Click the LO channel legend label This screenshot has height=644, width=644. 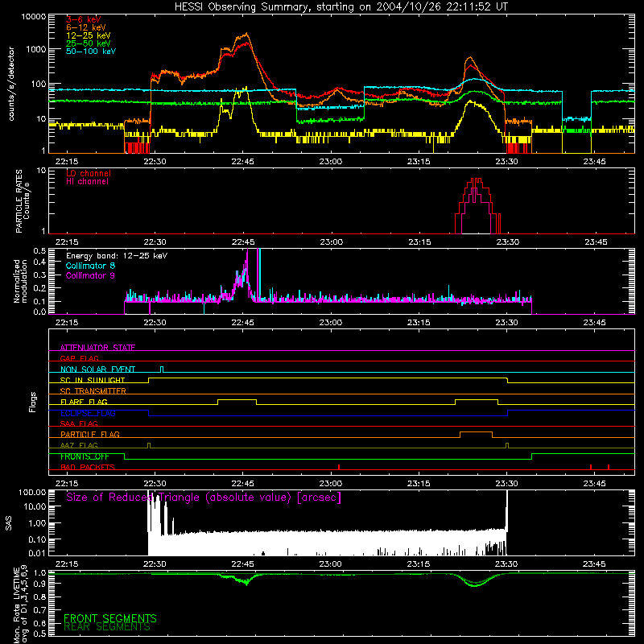point(89,173)
